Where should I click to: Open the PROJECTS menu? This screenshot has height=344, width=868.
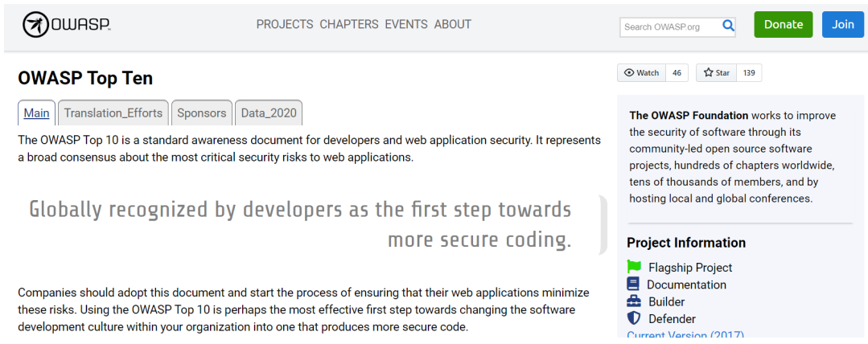tap(285, 24)
